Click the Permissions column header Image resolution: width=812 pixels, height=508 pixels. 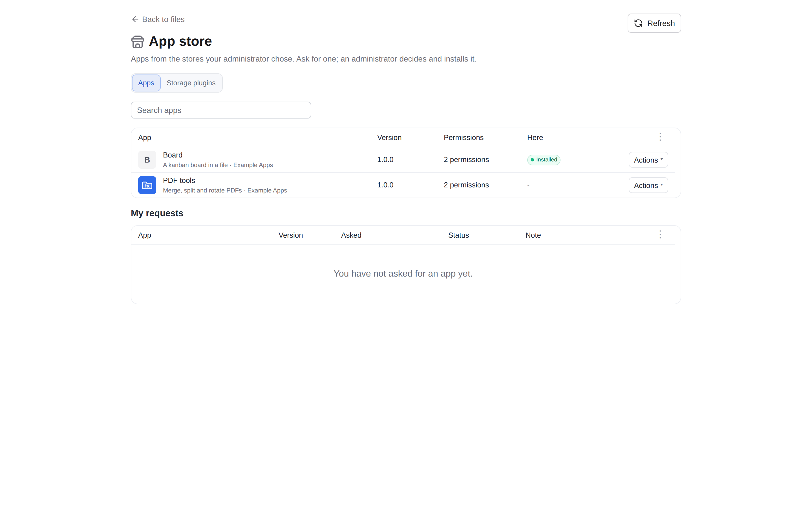click(x=464, y=137)
